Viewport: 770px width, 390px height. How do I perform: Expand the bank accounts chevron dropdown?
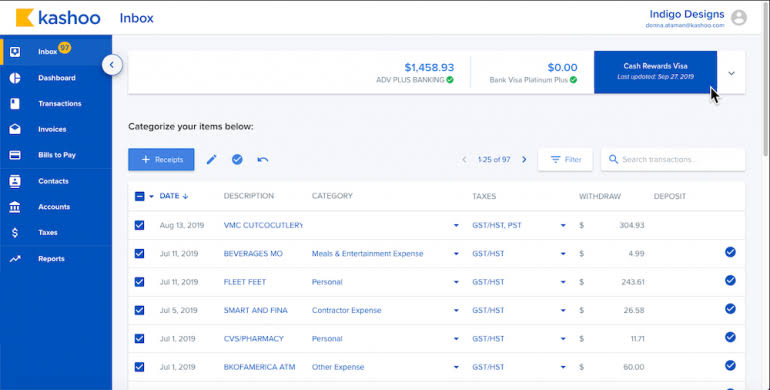731,73
